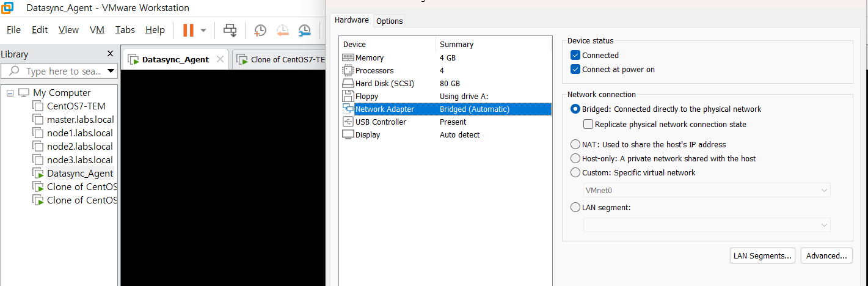Click the Display device icon
This screenshot has width=868, height=286.
pyautogui.click(x=348, y=135)
